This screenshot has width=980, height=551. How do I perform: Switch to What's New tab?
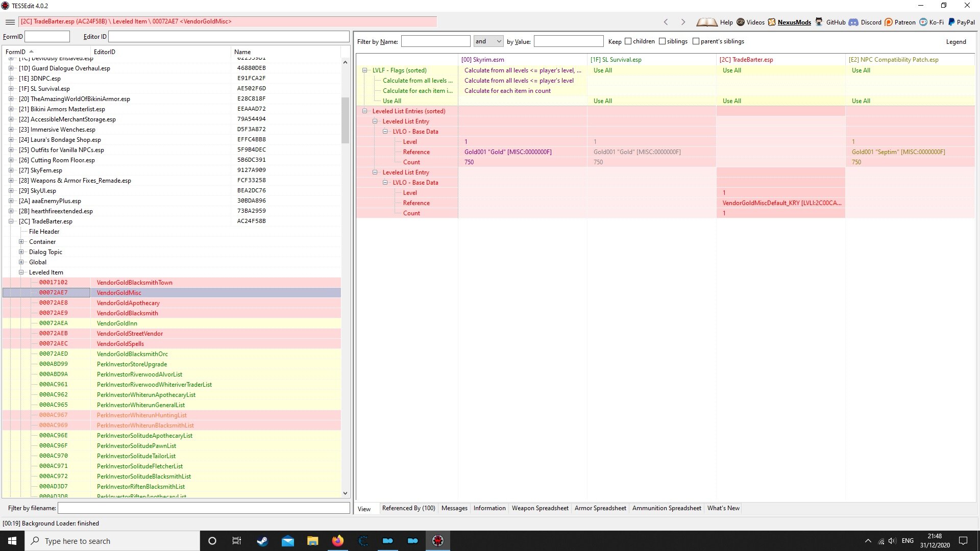(x=723, y=508)
